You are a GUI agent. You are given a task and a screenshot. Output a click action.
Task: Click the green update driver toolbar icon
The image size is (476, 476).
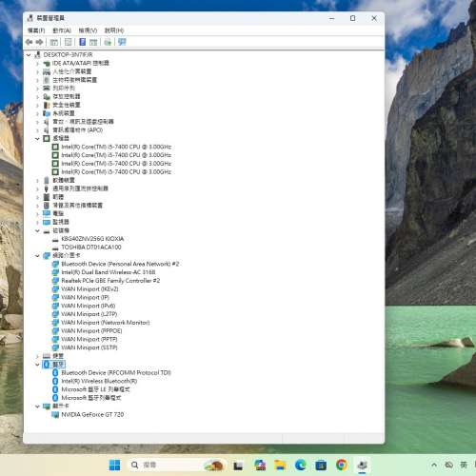pyautogui.click(x=108, y=42)
